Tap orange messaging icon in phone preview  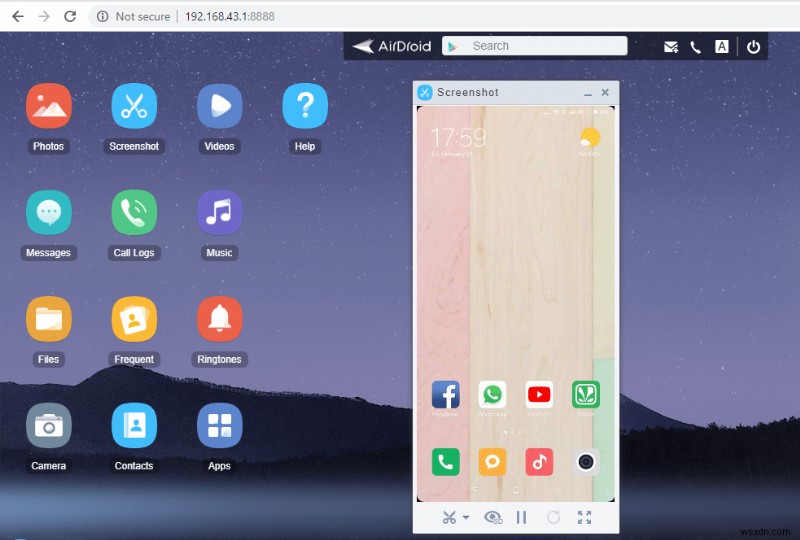click(492, 462)
